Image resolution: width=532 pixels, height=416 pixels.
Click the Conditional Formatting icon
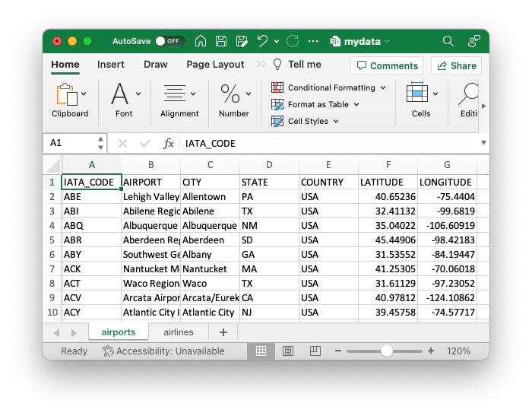277,87
